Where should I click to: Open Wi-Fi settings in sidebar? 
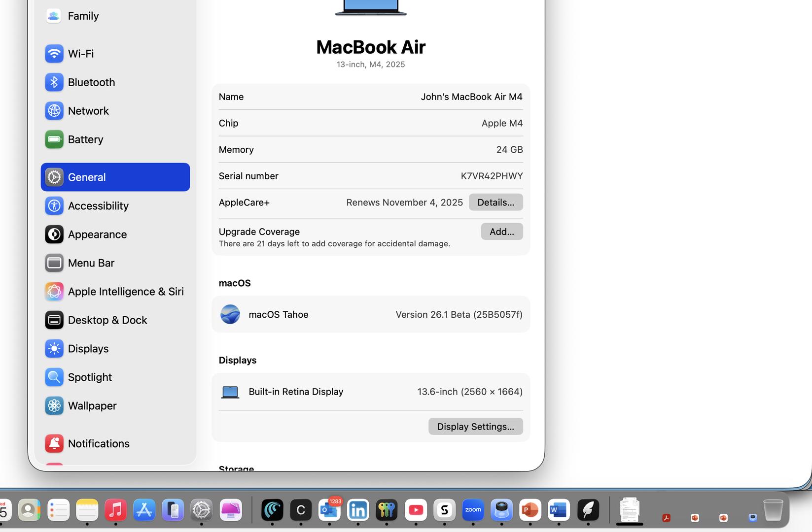[x=81, y=54]
